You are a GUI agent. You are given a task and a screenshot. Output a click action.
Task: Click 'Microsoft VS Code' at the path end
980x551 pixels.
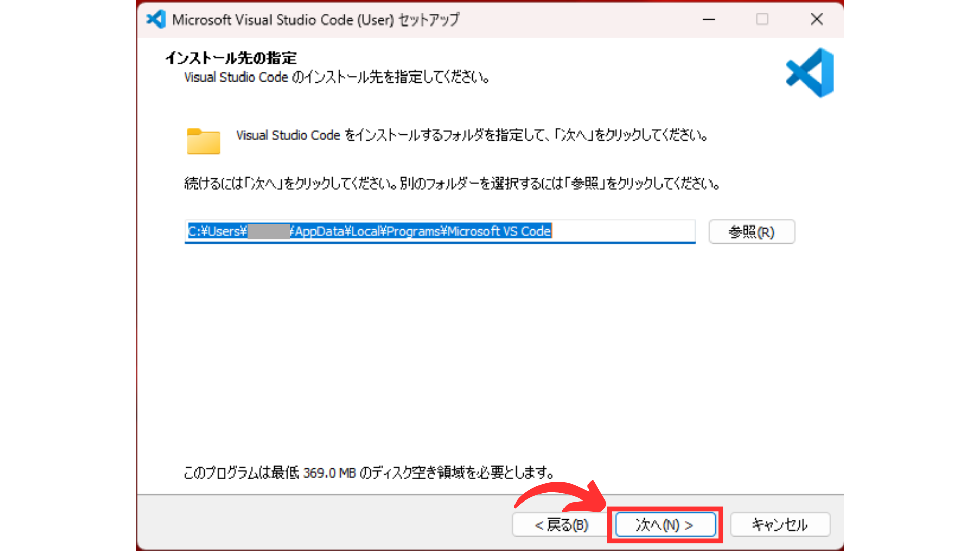499,232
